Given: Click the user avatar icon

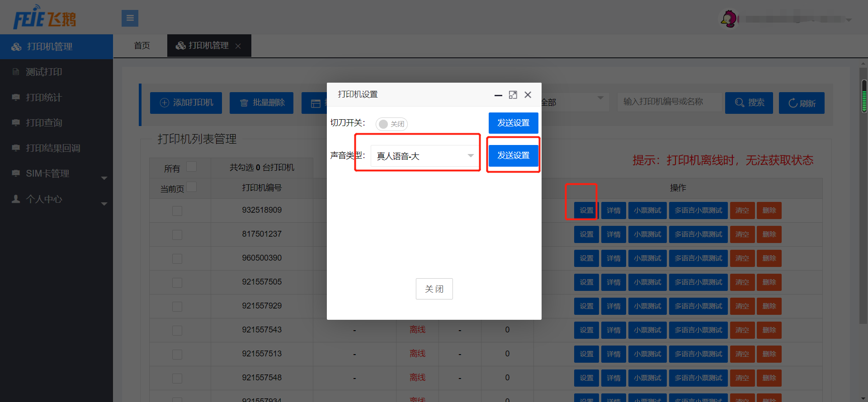Looking at the screenshot, I should pyautogui.click(x=728, y=19).
